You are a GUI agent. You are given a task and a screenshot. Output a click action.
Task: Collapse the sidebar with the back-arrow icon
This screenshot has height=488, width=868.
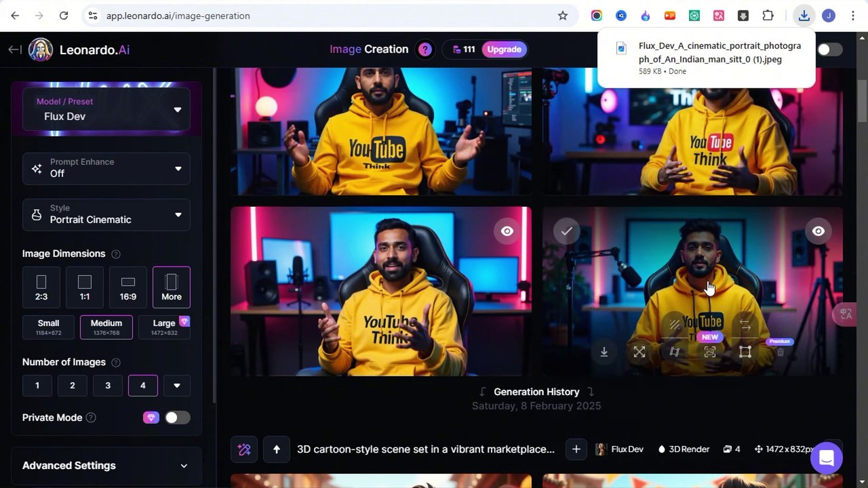pyautogui.click(x=14, y=49)
